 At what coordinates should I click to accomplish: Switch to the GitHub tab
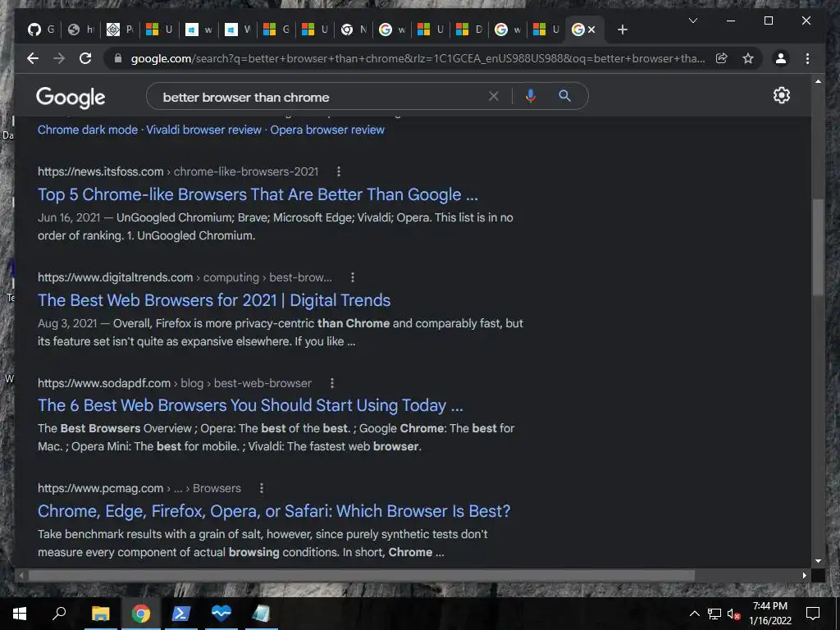point(41,30)
